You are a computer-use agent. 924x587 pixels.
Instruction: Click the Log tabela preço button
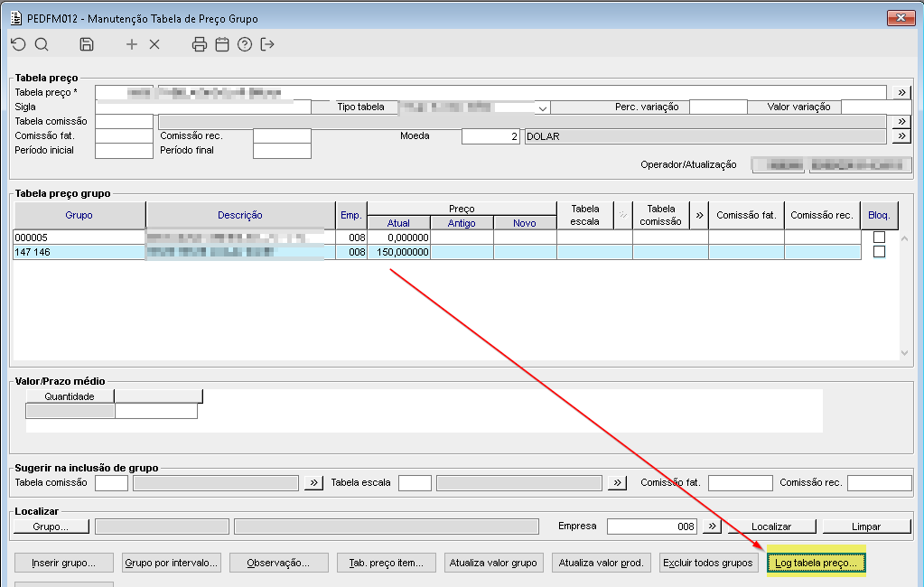816,563
